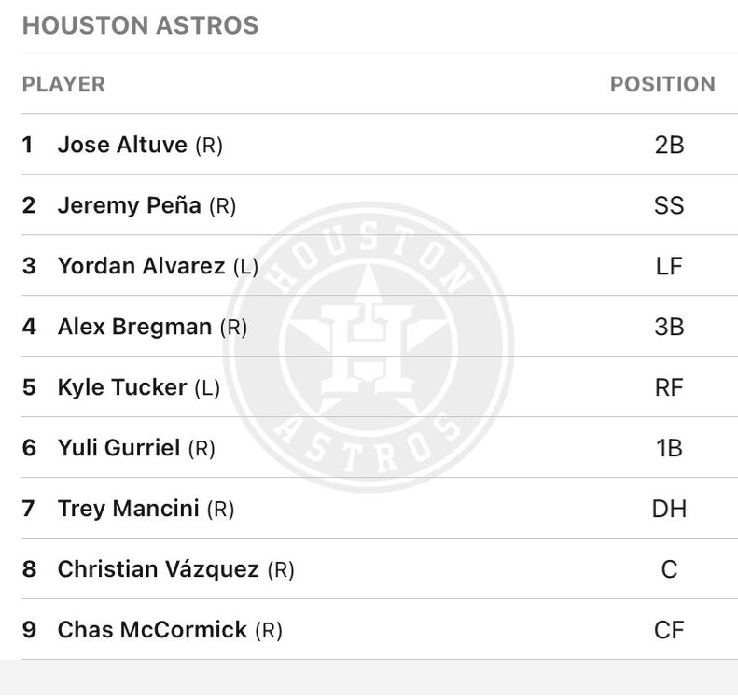Sort by the POSITION column header
This screenshot has width=738, height=700.
[x=662, y=84]
